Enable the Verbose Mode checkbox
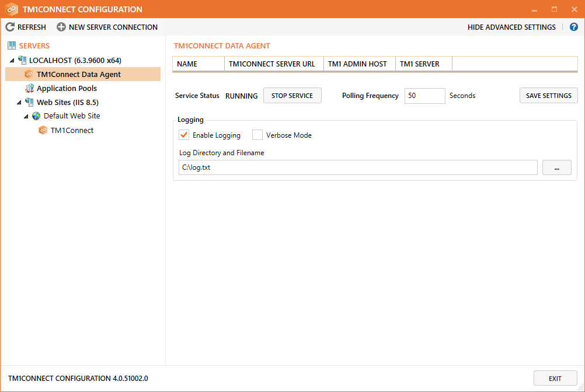 257,135
